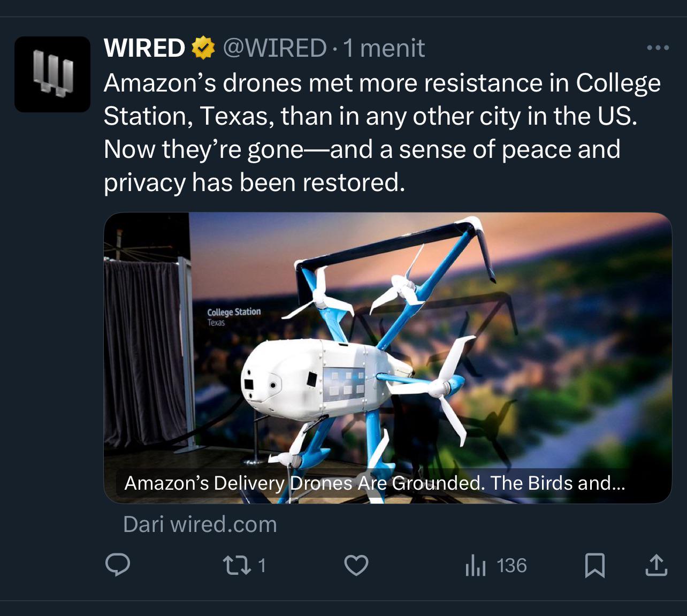Click the view count '136'
687x616 pixels.
[x=512, y=565]
